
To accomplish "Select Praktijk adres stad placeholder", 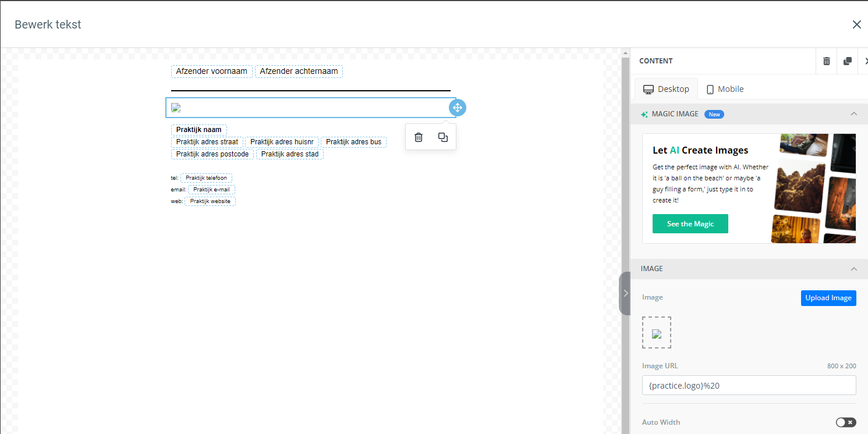I will tap(290, 154).
